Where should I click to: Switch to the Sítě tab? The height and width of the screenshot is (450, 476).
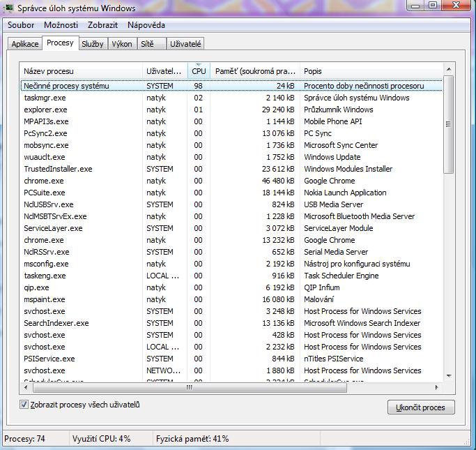click(151, 44)
